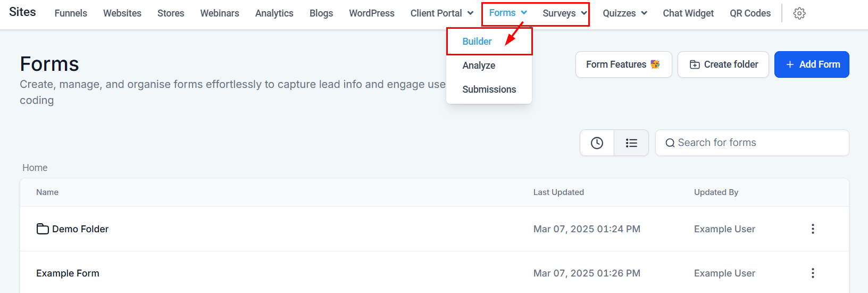Screen dimensions: 868x293
Task: Select Analyze from Forms menu
Action: click(479, 66)
